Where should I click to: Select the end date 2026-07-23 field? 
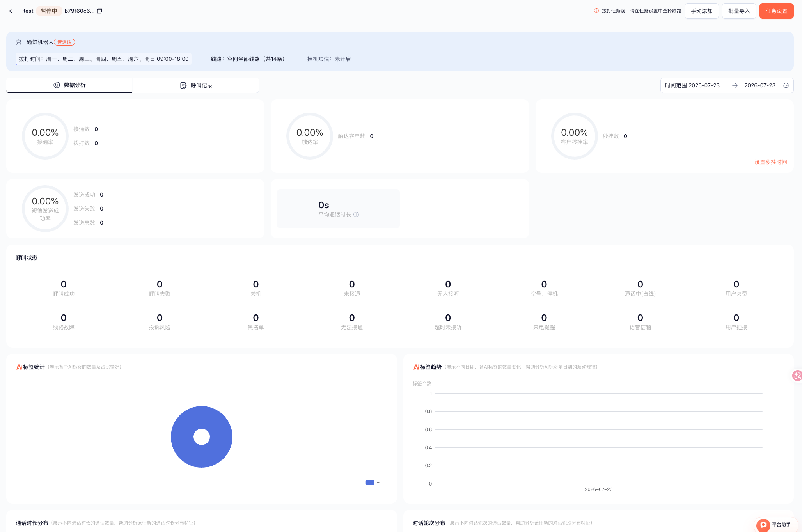coord(760,85)
